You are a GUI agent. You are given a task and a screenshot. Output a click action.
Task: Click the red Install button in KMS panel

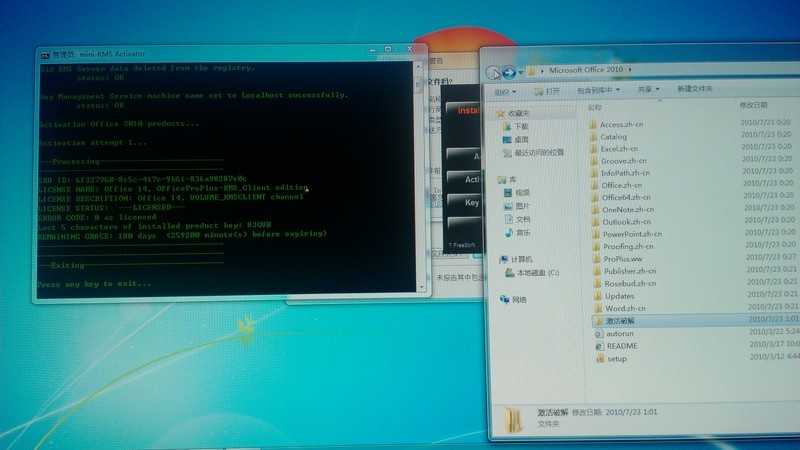(x=463, y=110)
